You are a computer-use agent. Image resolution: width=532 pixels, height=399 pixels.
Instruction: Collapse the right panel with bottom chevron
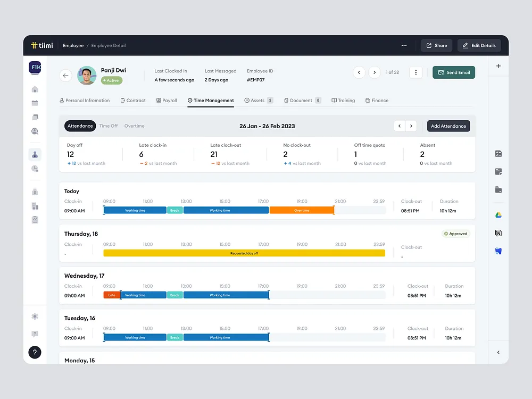(x=498, y=352)
